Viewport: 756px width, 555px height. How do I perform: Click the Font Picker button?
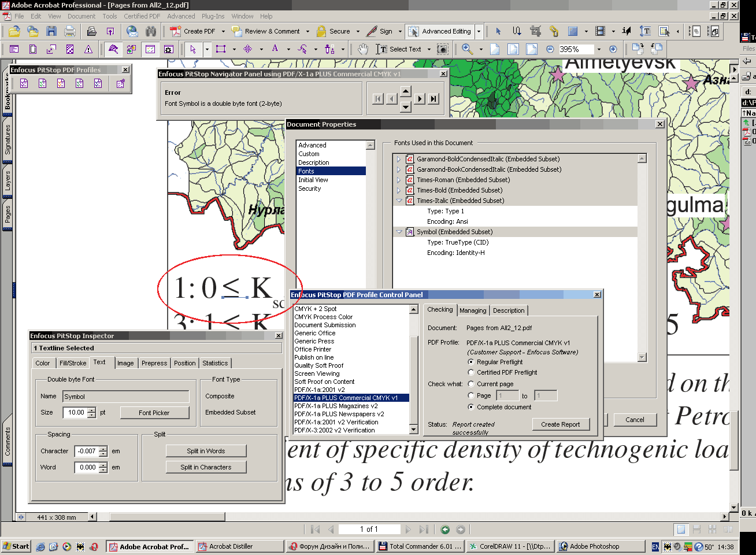[x=154, y=413]
